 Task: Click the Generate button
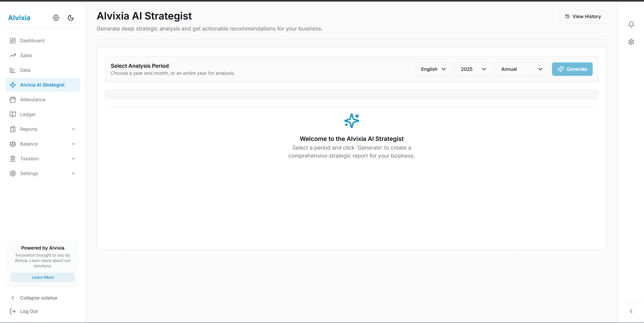572,69
